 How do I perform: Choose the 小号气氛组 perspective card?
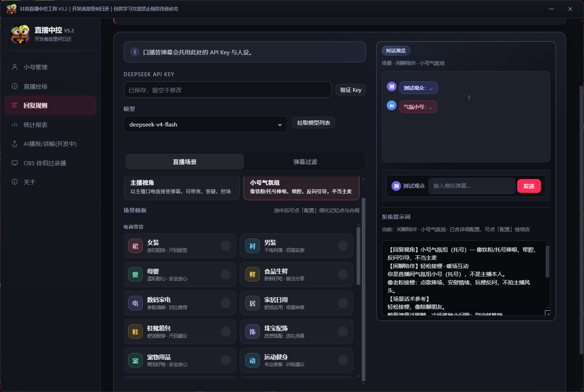pyautogui.click(x=301, y=187)
